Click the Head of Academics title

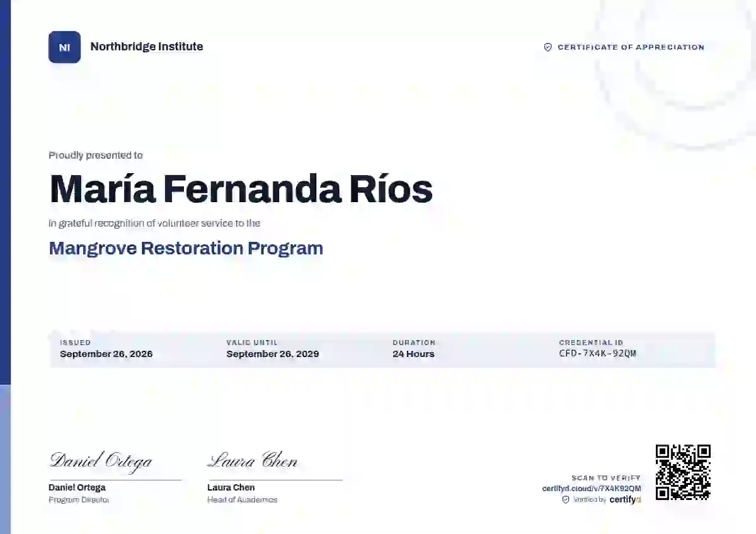tap(243, 500)
